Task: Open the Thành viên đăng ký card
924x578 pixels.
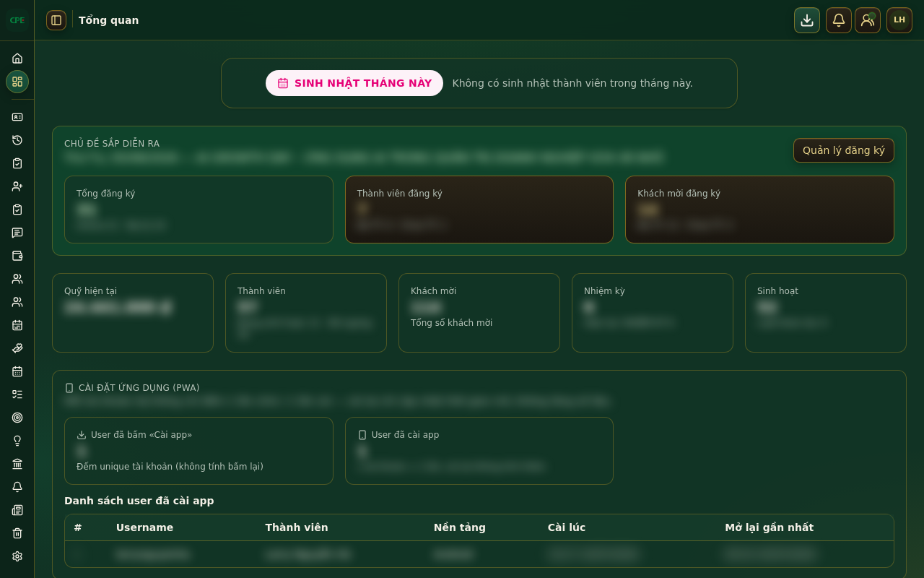Action: pos(479,210)
